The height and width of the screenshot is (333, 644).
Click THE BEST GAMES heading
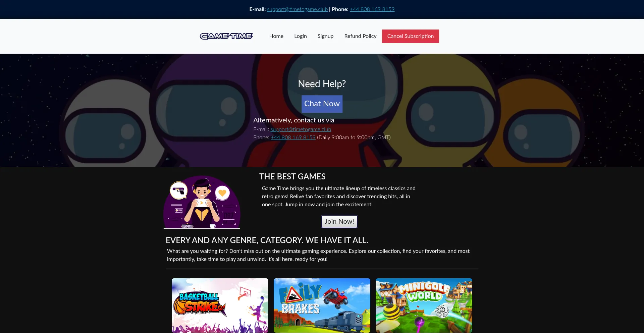[x=292, y=176]
